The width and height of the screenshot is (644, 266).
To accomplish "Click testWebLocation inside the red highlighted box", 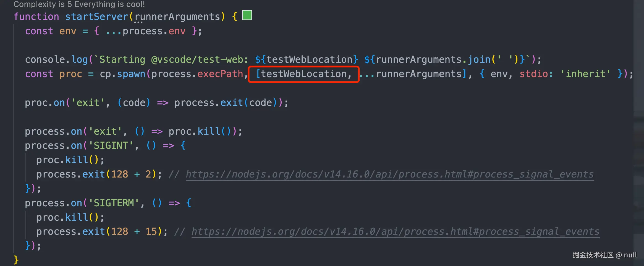I will [x=303, y=74].
